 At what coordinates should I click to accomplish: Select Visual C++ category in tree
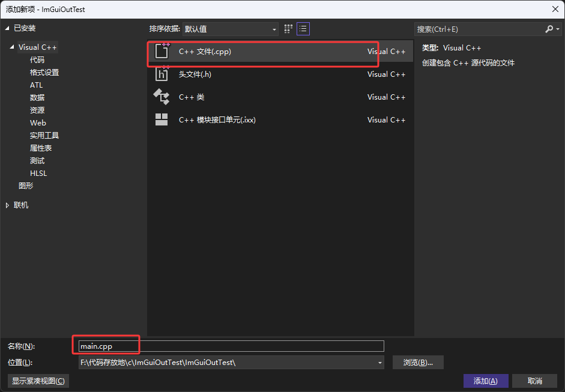click(x=37, y=47)
